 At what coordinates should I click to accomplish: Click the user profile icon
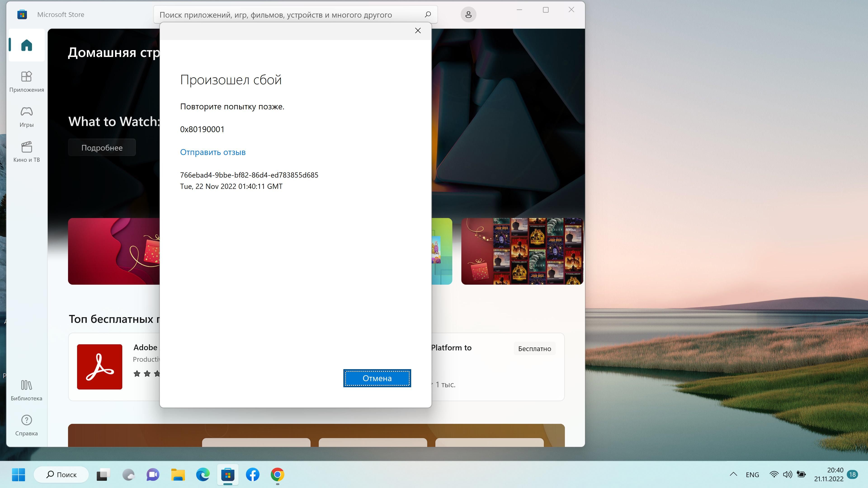[x=468, y=14]
